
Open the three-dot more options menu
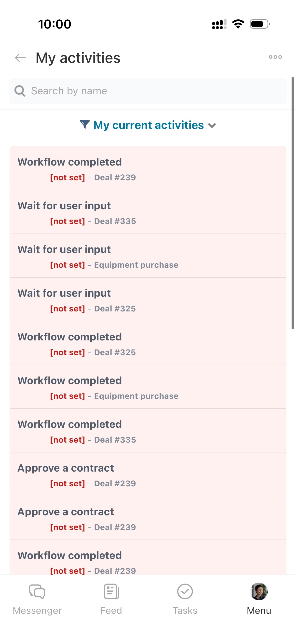tap(275, 57)
